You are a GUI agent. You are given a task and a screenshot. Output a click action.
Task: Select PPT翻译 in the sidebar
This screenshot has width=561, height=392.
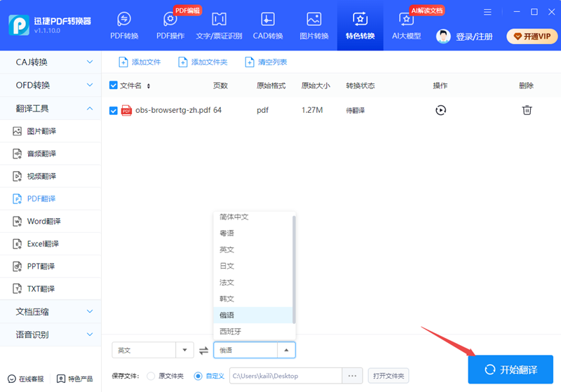(50, 266)
